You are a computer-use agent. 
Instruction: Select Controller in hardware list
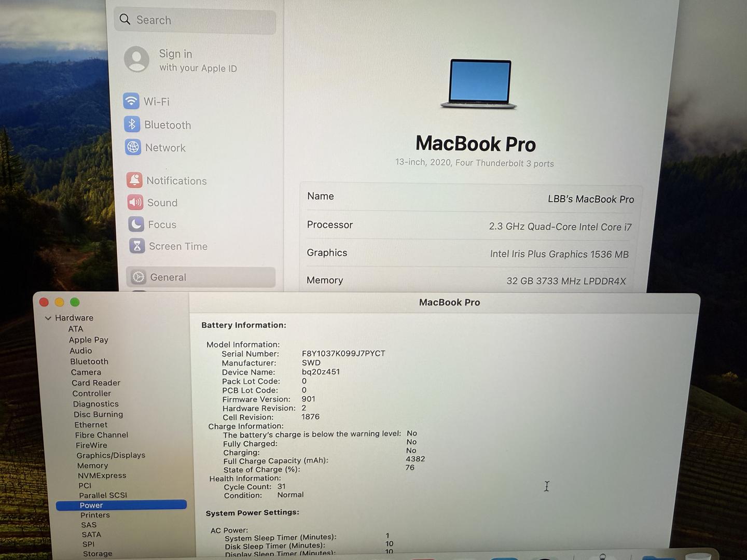[x=92, y=394]
